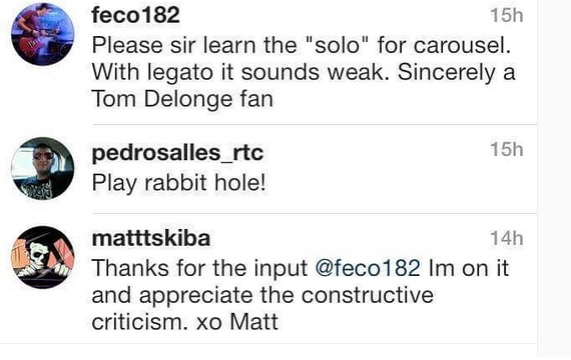The image size is (571, 360).
Task: Open feco182's guitar profile picture
Action: 43,34
